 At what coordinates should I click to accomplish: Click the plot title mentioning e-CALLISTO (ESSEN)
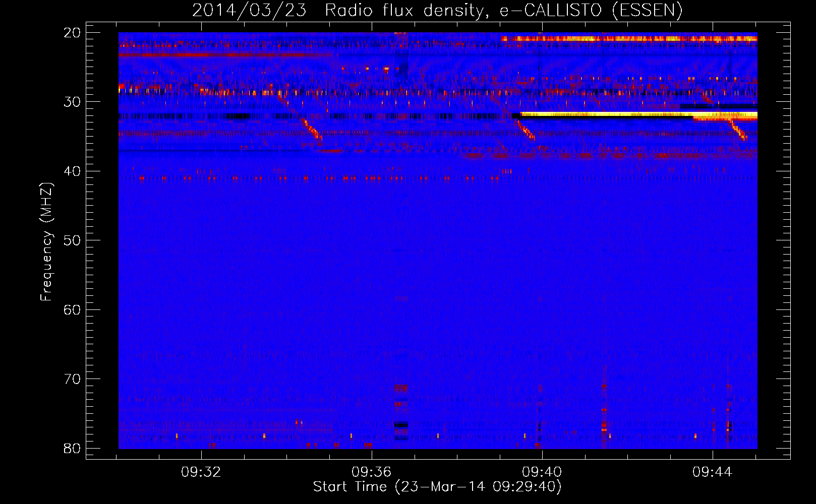point(437,10)
